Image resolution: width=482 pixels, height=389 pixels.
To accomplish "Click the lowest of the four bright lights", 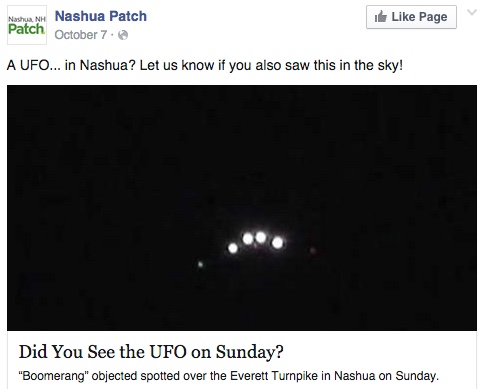I will [233, 248].
